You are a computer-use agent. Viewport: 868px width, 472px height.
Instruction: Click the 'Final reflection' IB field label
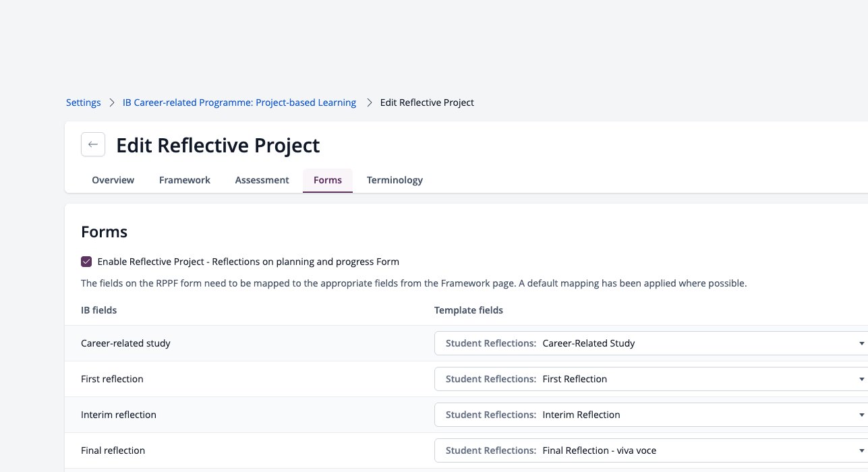[x=113, y=450]
